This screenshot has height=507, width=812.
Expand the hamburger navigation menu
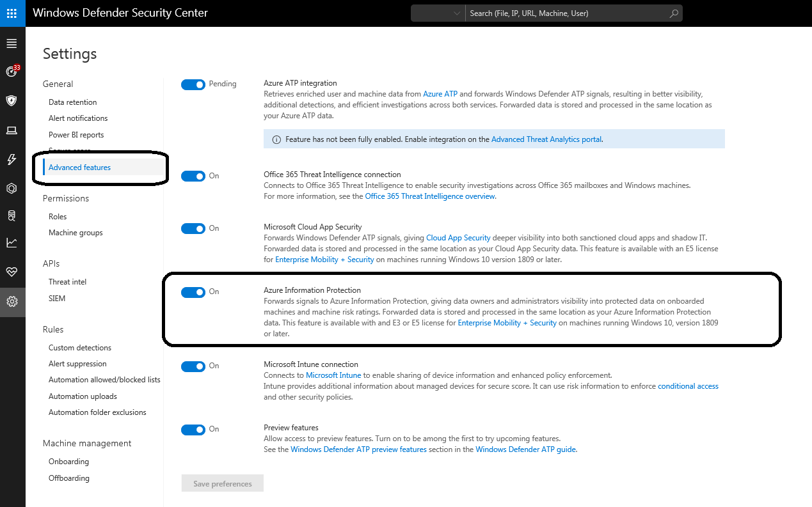(12, 44)
